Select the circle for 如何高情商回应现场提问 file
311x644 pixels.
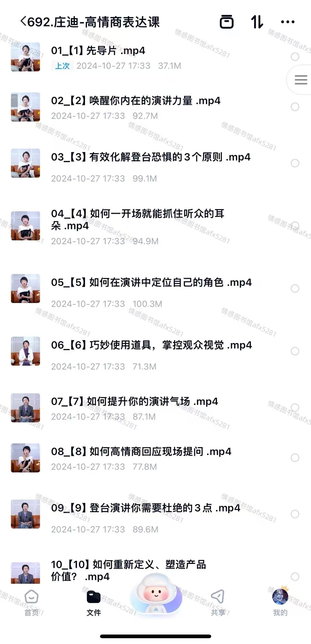pyautogui.click(x=295, y=458)
